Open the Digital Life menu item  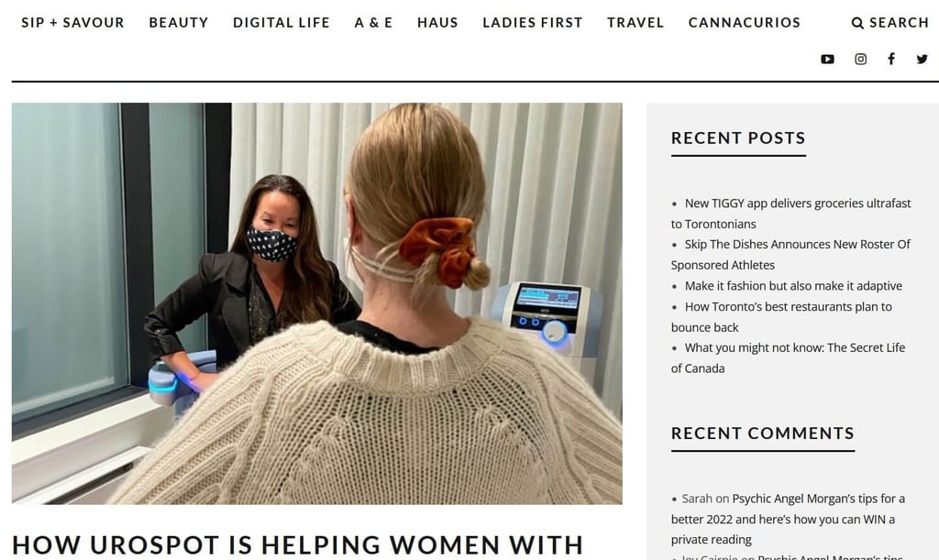[282, 23]
